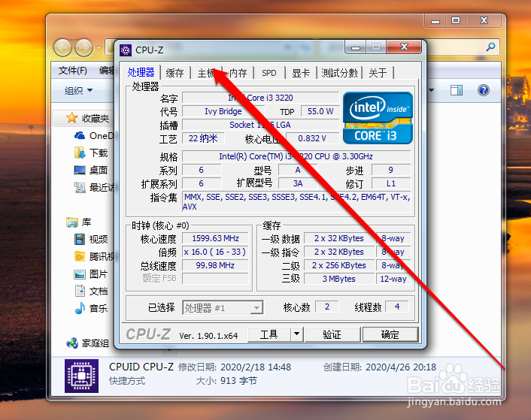Click the core speed value 1599.63 MHz
This screenshot has height=420, width=531.
[215, 238]
